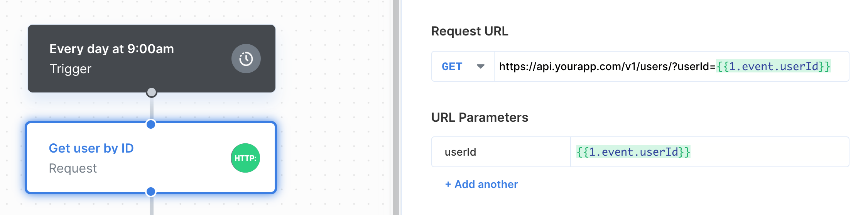Click the Get user by ID title

click(x=91, y=148)
